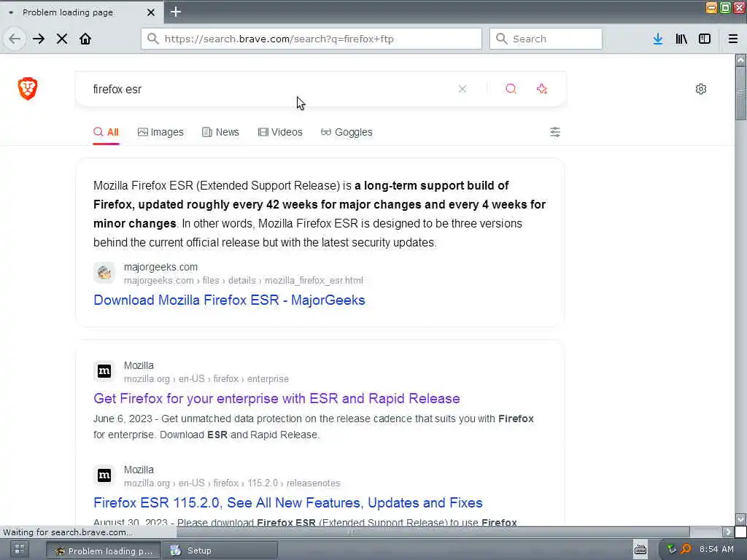Click the horizontal scrollbar thumb
The image size is (747, 560).
tap(351, 532)
